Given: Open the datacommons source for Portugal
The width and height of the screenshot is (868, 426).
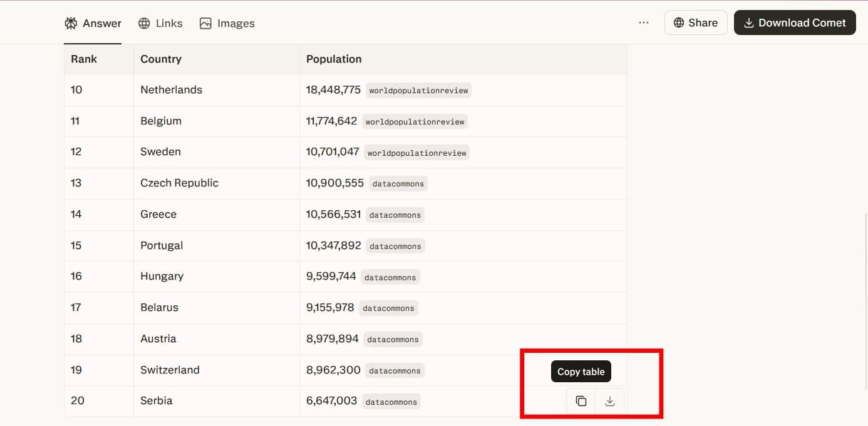Looking at the screenshot, I should coord(395,246).
